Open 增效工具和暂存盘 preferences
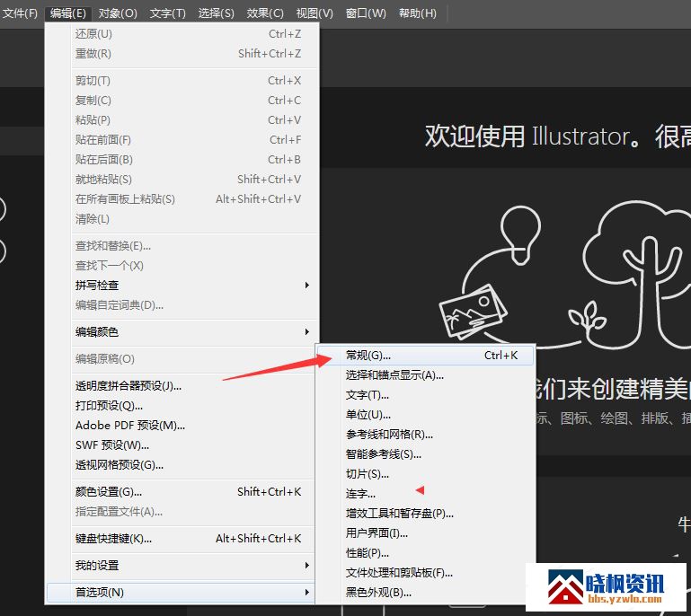 400,514
